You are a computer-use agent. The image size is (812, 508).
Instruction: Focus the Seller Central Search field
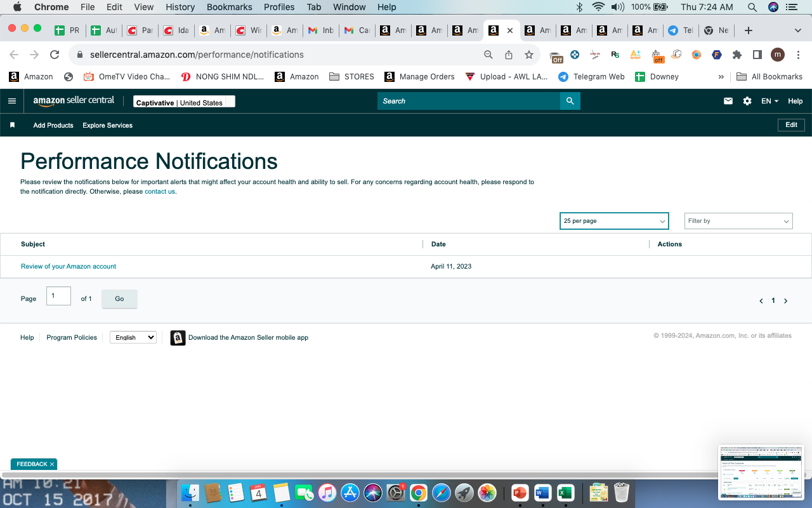coord(469,101)
